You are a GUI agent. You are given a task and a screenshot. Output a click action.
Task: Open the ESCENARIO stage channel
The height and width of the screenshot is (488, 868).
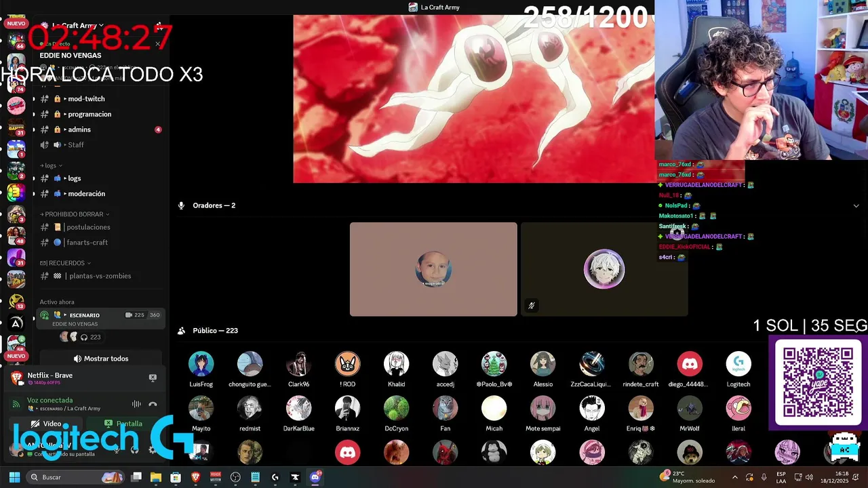tap(100, 319)
